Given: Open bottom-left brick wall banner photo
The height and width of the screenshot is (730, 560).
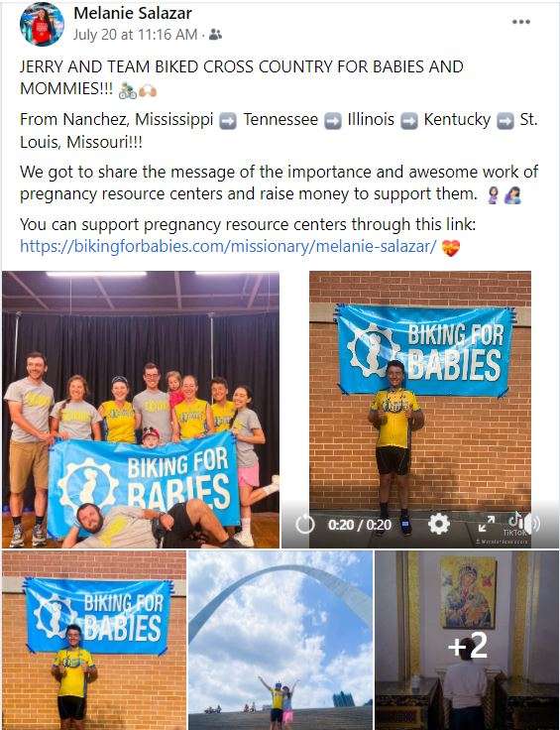Looking at the screenshot, I should (x=94, y=640).
